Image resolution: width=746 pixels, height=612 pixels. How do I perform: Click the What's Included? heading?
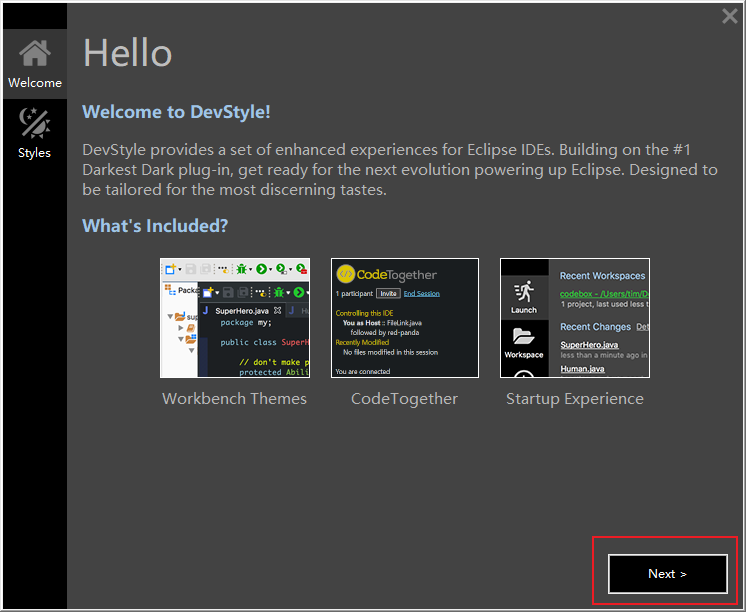tap(155, 226)
